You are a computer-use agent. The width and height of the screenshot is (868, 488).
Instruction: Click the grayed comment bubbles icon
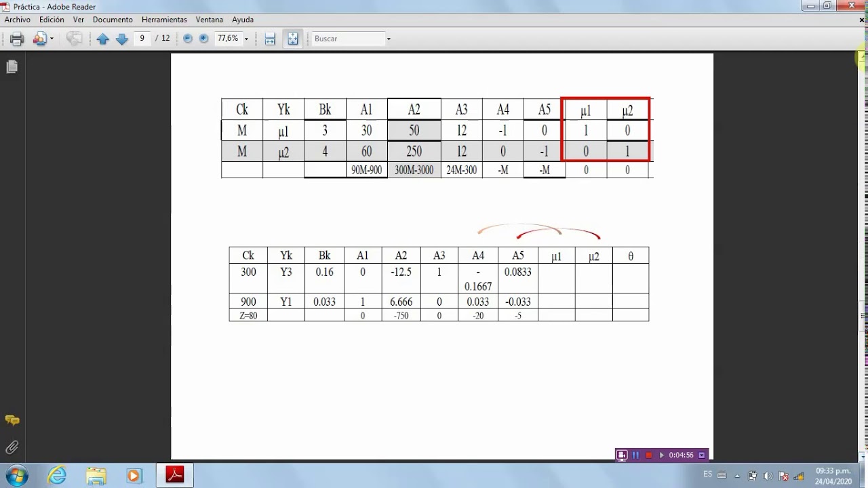point(74,39)
